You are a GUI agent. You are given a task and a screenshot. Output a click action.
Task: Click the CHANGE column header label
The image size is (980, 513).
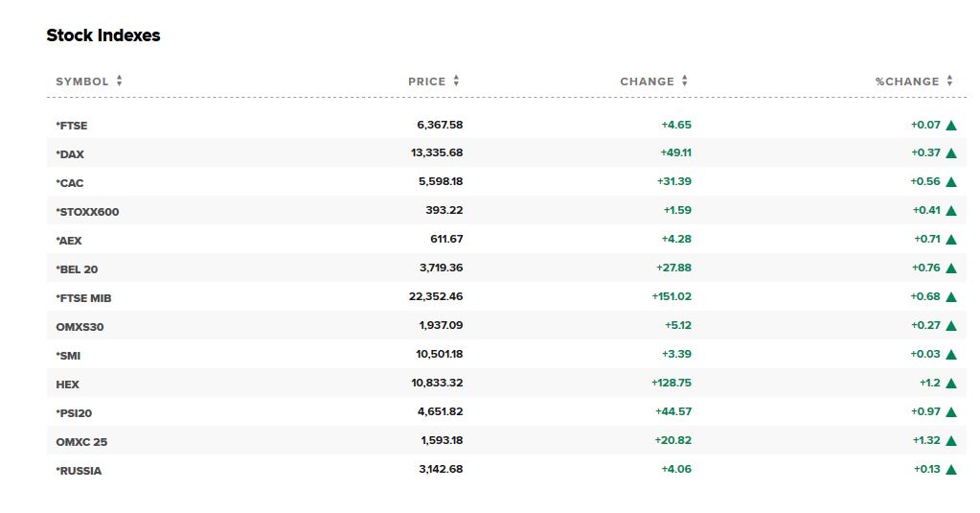[647, 82]
